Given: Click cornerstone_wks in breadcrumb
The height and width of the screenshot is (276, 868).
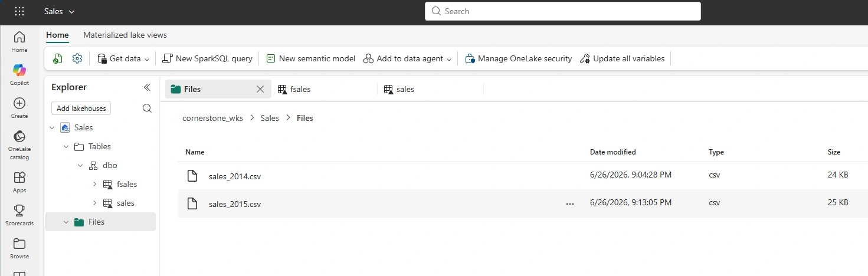Looking at the screenshot, I should coord(212,118).
